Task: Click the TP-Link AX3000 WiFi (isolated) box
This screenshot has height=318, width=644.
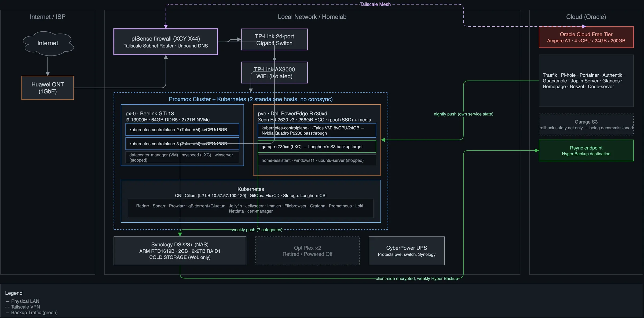Action: tap(274, 72)
